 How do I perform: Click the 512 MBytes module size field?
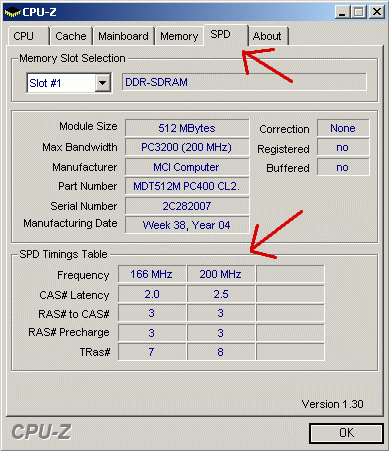click(x=187, y=128)
